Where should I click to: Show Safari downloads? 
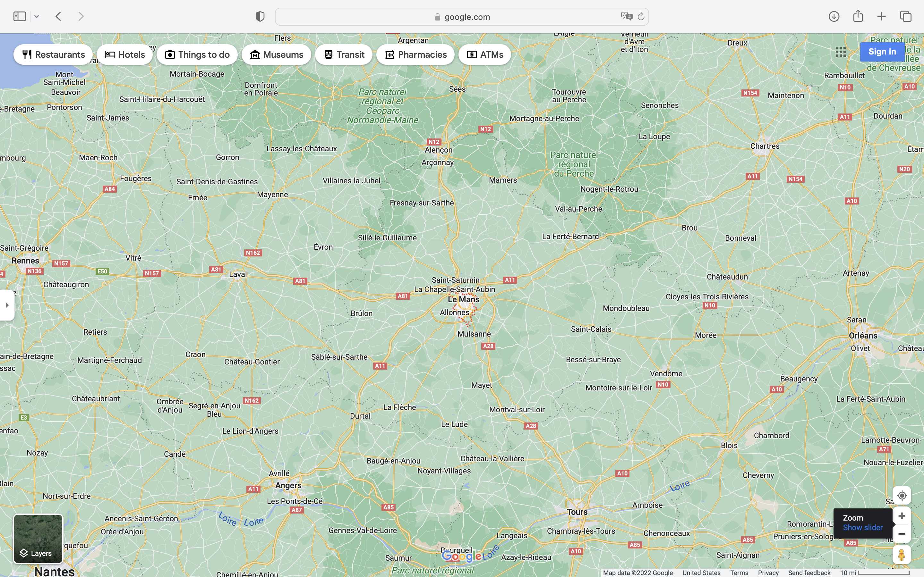[x=834, y=16]
